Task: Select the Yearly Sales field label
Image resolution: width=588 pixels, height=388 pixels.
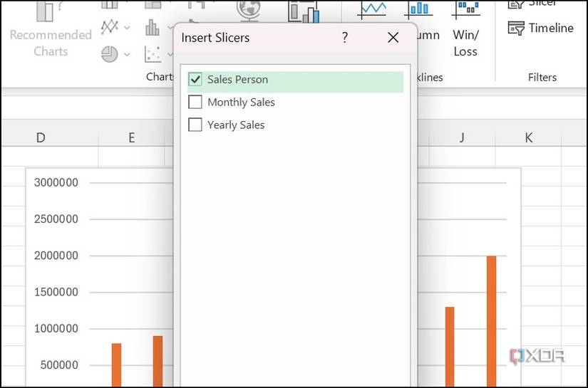Action: coord(236,125)
